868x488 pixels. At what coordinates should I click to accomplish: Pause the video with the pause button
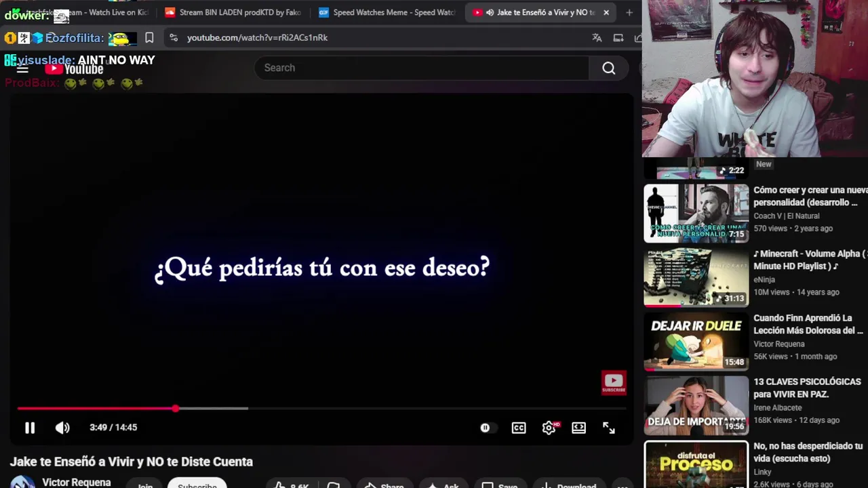click(30, 428)
